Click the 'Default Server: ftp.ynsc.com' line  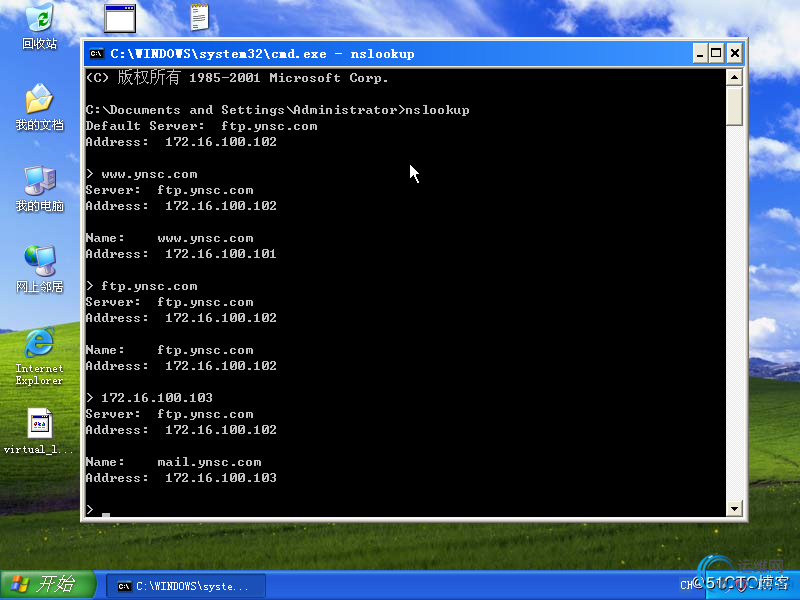(202, 126)
